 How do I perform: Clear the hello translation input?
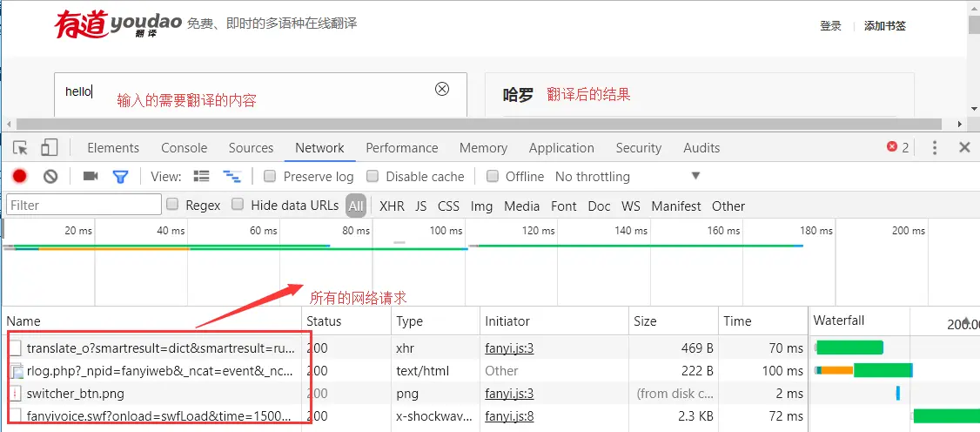[442, 89]
